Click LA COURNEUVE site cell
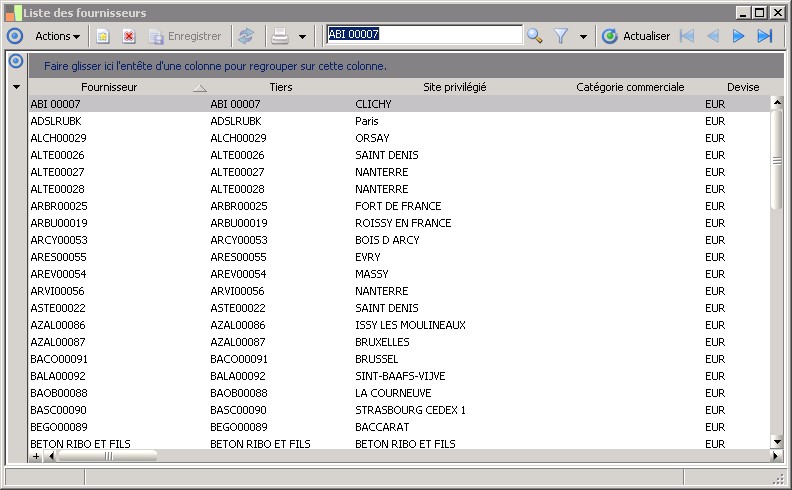Image resolution: width=792 pixels, height=490 pixels. pyautogui.click(x=393, y=393)
